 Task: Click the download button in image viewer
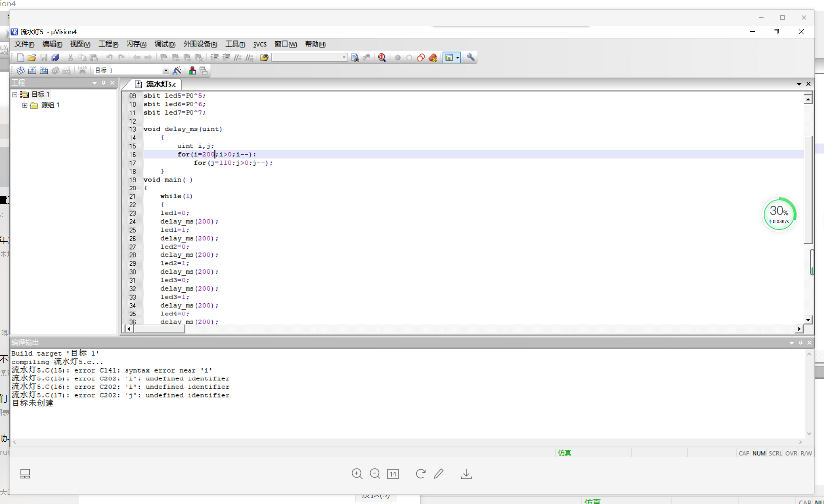point(466,474)
